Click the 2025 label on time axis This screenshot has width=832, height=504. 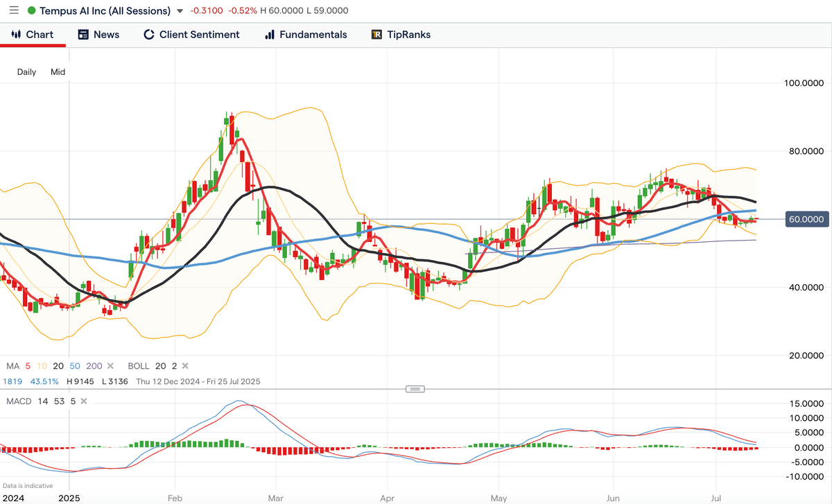69,497
